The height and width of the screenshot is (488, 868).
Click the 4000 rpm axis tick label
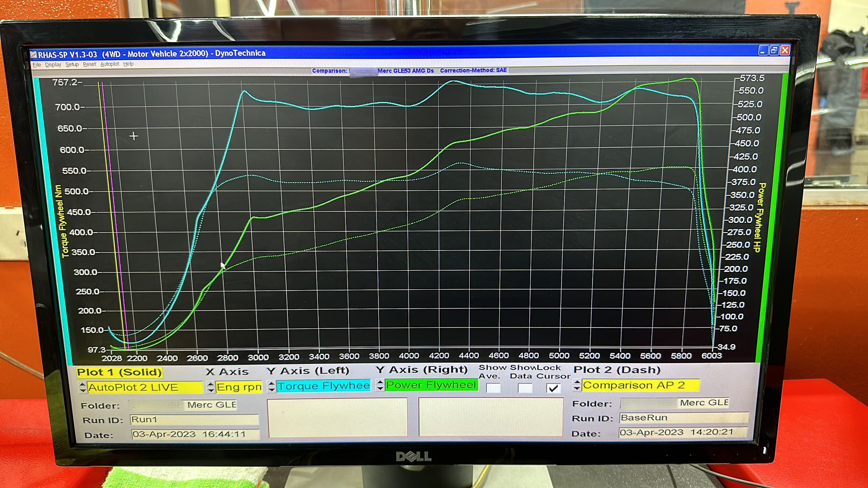pyautogui.click(x=409, y=356)
